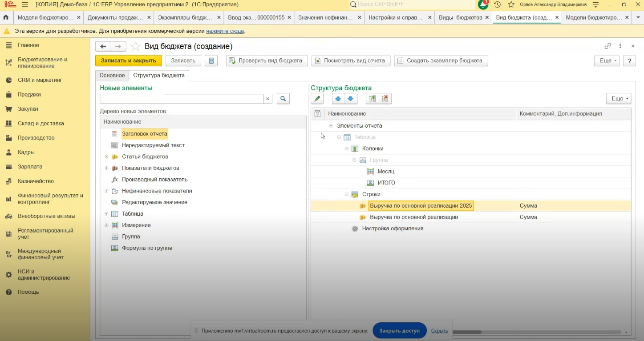The image size is (644, 341).
Task: Open the notifications bell icon
Action: point(483,4)
